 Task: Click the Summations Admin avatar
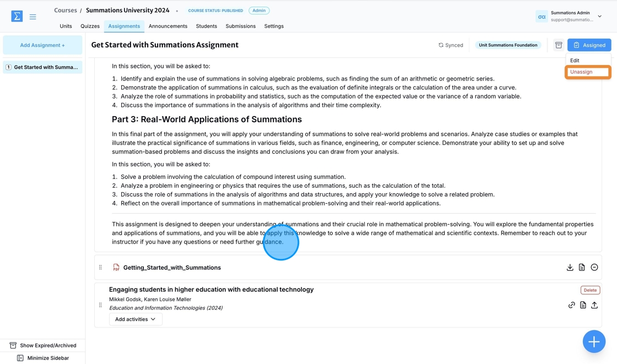[x=542, y=17]
